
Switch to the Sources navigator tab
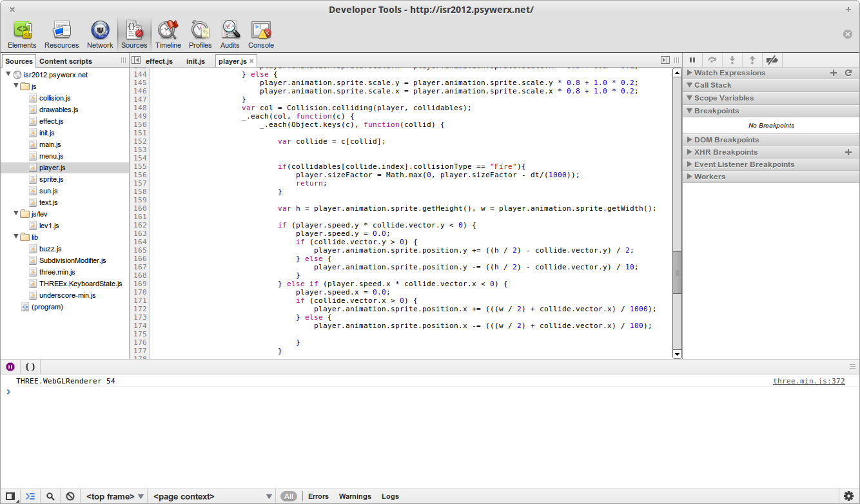19,61
